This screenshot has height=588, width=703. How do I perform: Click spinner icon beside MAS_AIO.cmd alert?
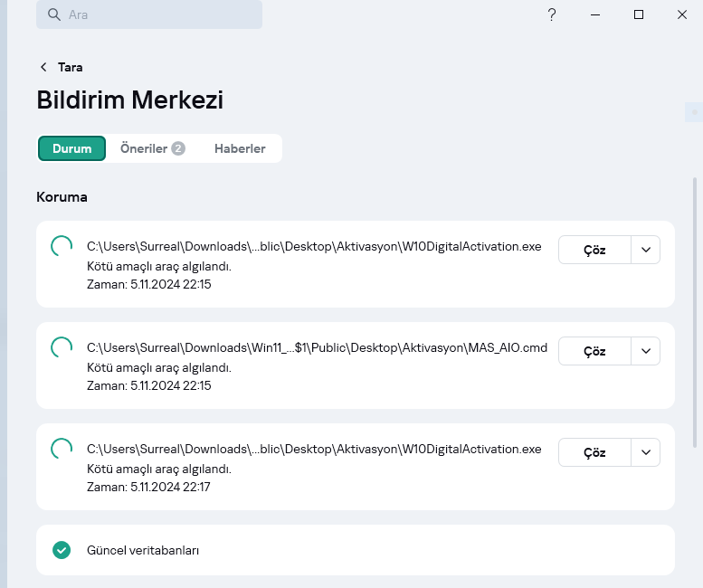[x=62, y=347]
